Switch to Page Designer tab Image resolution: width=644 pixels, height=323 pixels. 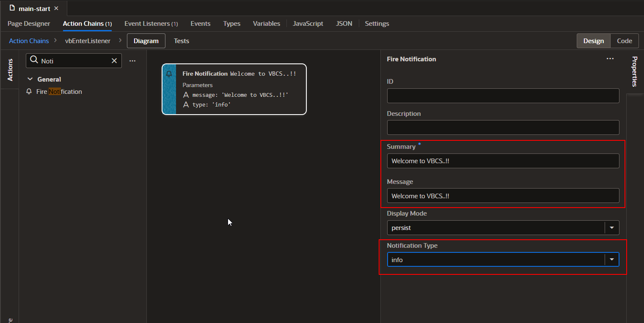point(29,24)
